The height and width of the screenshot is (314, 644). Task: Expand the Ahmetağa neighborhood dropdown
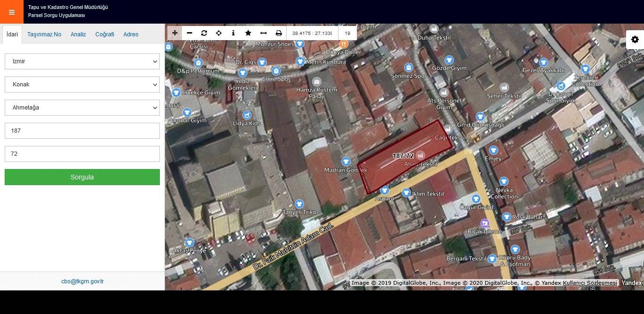pos(82,108)
